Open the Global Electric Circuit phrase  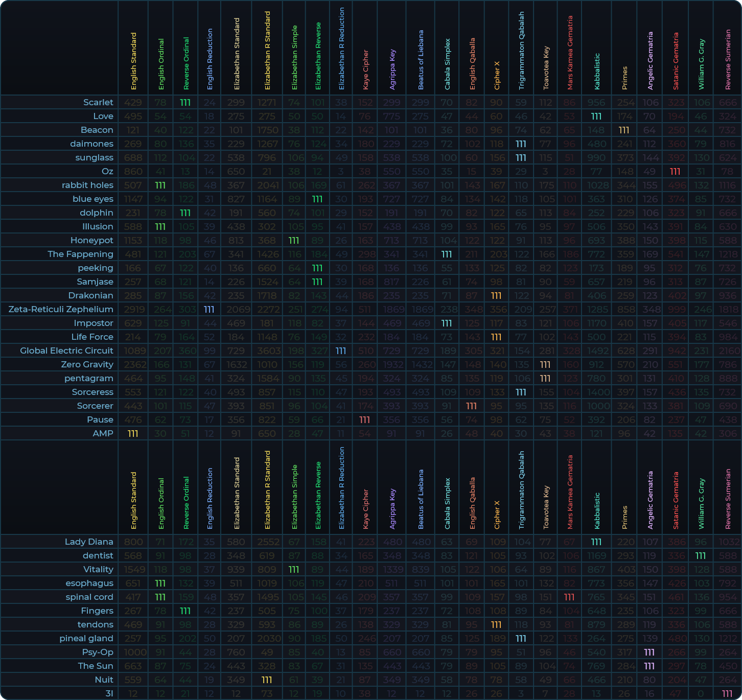pyautogui.click(x=66, y=351)
